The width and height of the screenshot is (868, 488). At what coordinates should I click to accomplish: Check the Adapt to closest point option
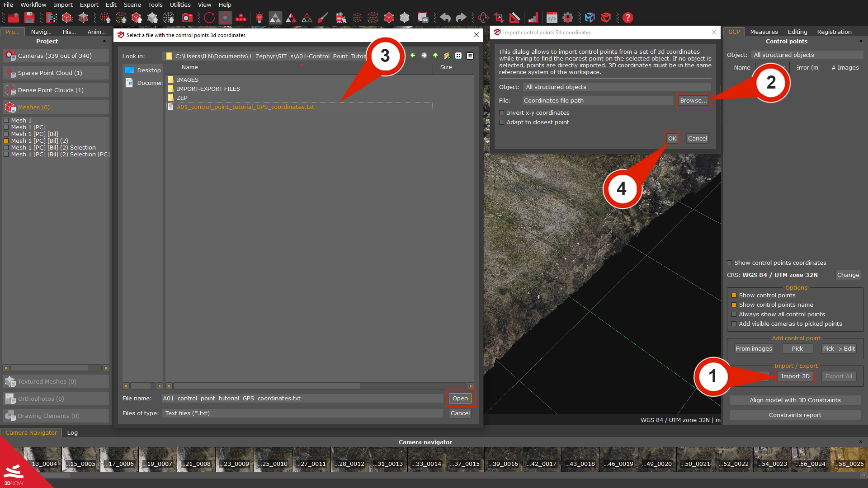[x=502, y=122]
